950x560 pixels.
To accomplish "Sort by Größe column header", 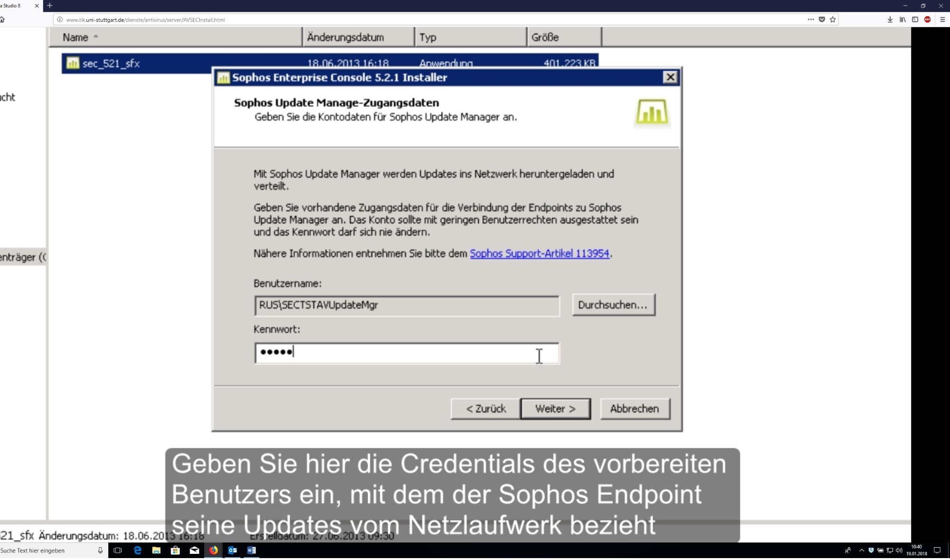I will click(564, 37).
